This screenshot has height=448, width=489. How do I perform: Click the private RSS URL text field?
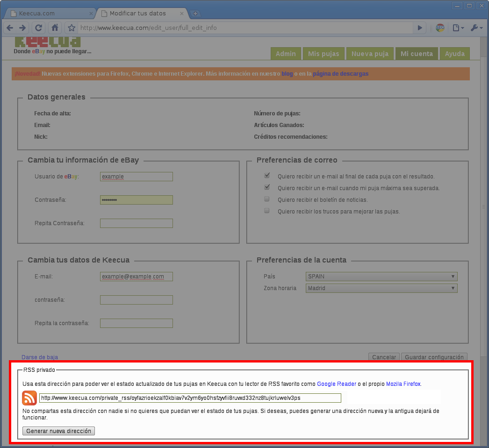tap(190, 398)
